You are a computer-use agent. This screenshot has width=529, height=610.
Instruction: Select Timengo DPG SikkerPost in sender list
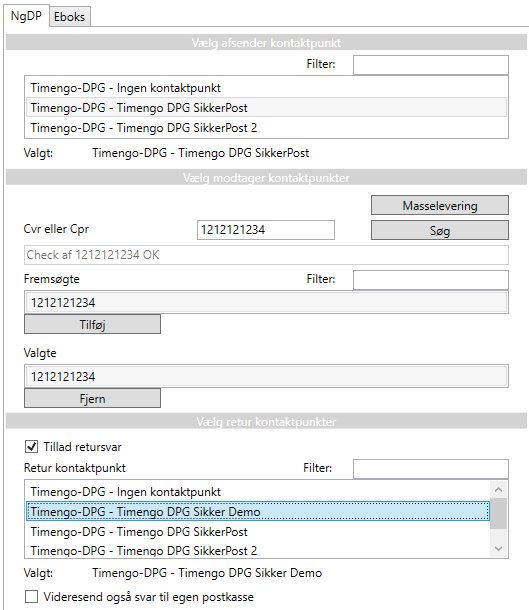coord(266,107)
